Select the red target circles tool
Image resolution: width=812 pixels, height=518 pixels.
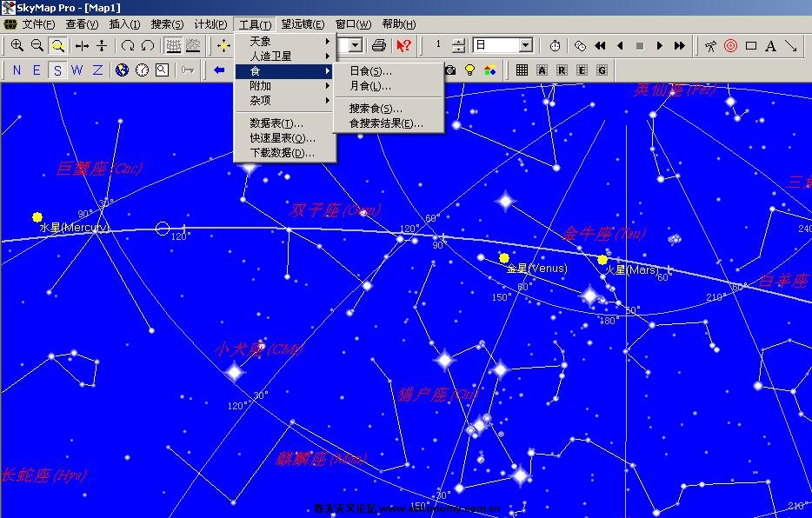[730, 45]
